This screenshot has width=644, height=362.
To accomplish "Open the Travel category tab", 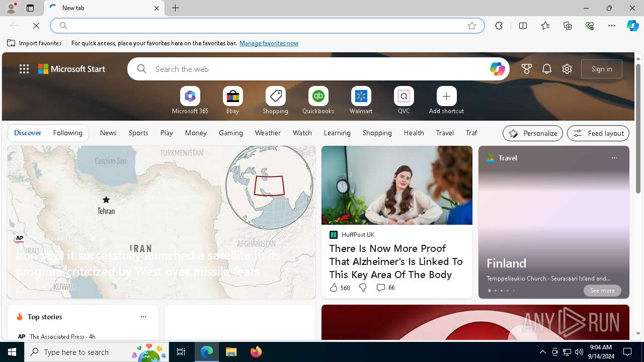I will coord(445,133).
